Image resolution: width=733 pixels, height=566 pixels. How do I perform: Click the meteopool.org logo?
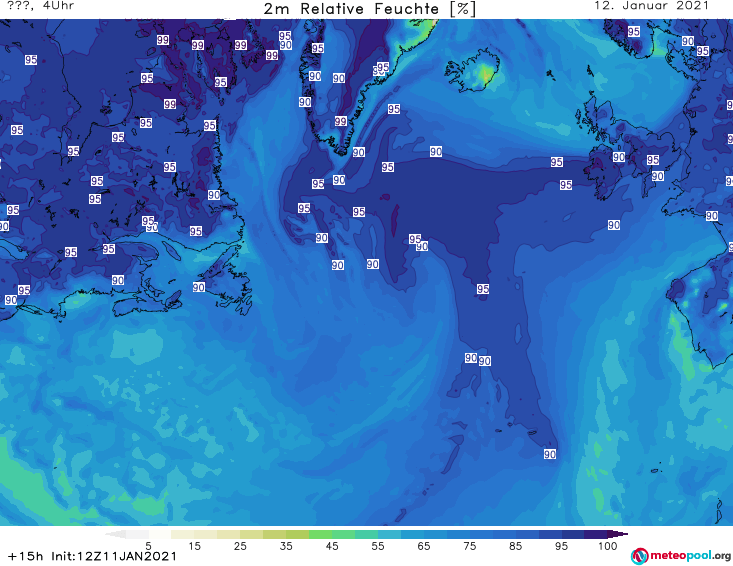(x=681, y=556)
